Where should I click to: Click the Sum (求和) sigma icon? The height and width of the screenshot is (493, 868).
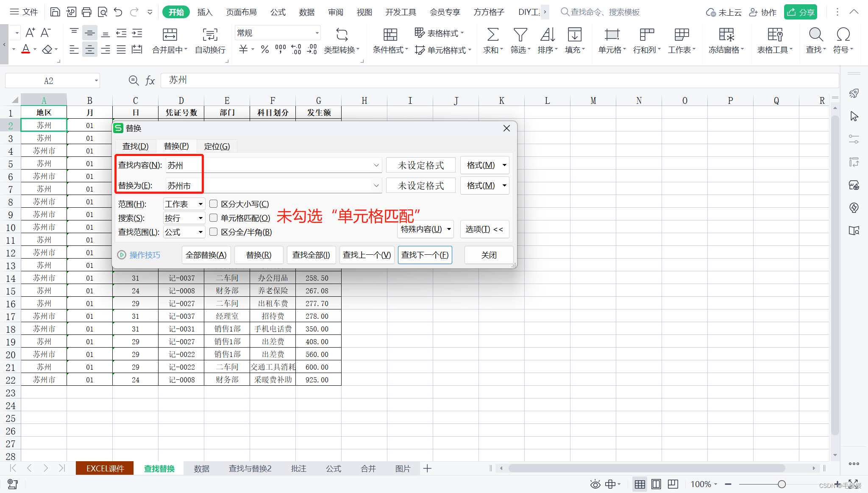(492, 35)
